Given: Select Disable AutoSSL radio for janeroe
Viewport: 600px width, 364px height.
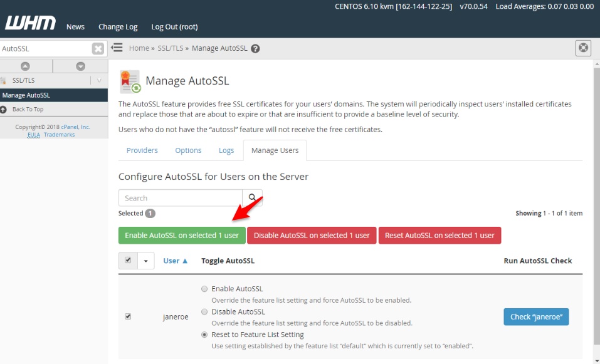Looking at the screenshot, I should 204,312.
